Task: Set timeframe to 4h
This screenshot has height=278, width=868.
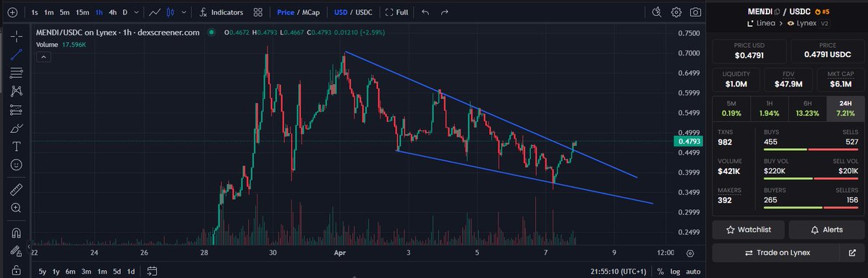Action: coord(112,12)
